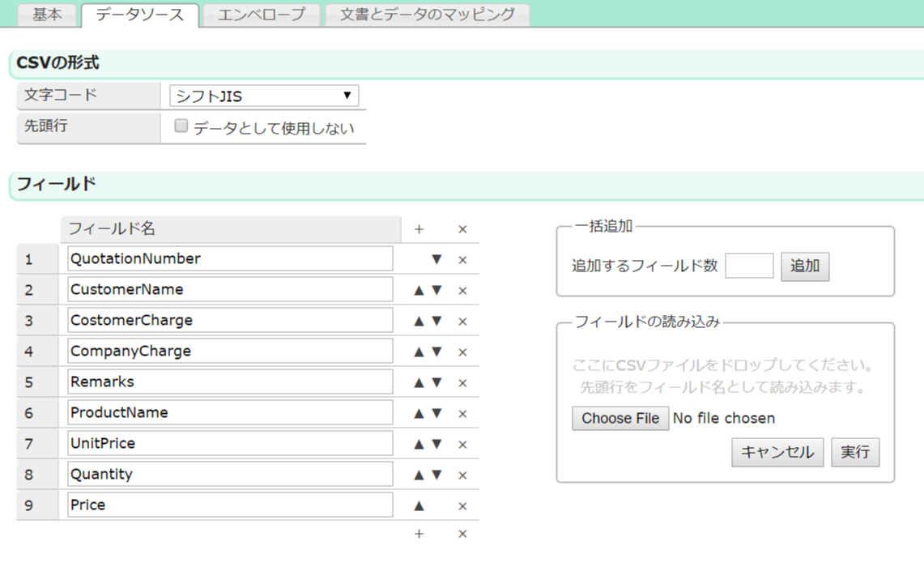This screenshot has height=567, width=924.
Task: Delete the Quantity field row
Action: (x=462, y=475)
